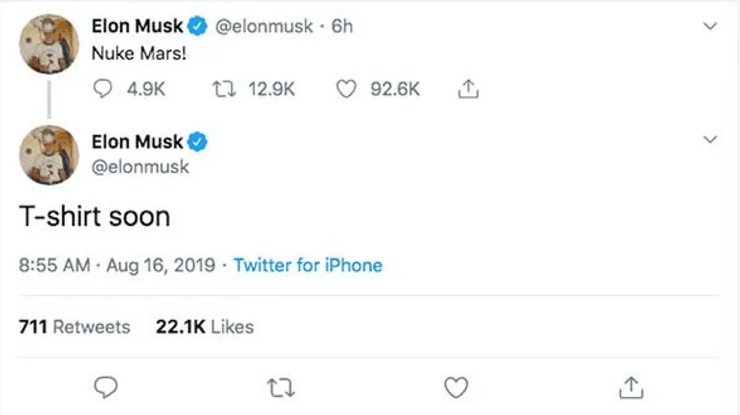Open the 8:55 AM Aug 16, 2019 timestamp

117,266
